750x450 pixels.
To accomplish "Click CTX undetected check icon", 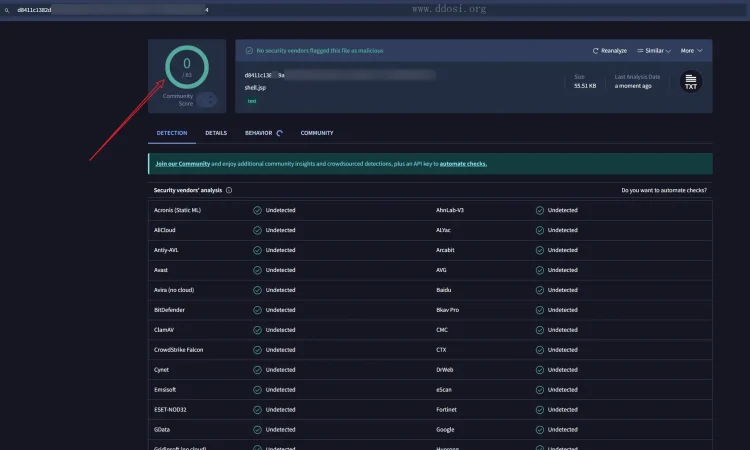I will (x=540, y=350).
